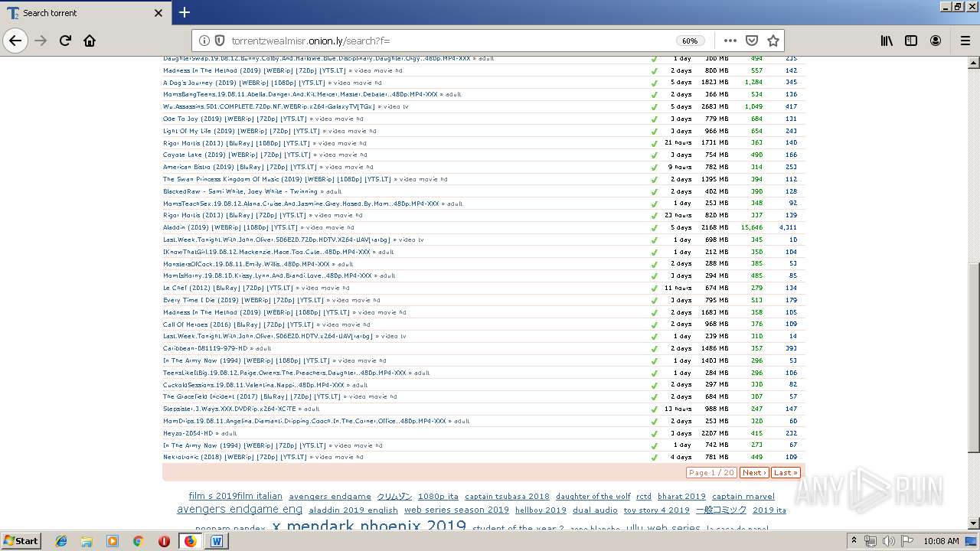Click 'aladdin 2019 english' tag link
The height and width of the screenshot is (551, 980).
[x=353, y=510]
